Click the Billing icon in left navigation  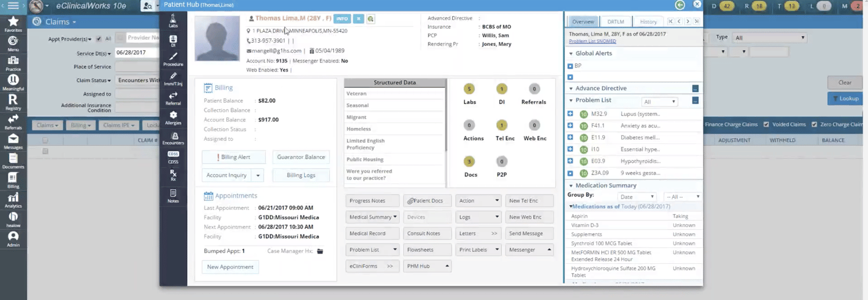13,181
